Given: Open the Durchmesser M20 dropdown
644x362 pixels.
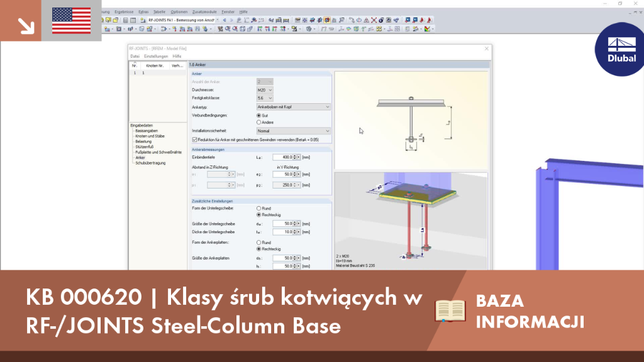Looking at the screenshot, I should pyautogui.click(x=265, y=90).
